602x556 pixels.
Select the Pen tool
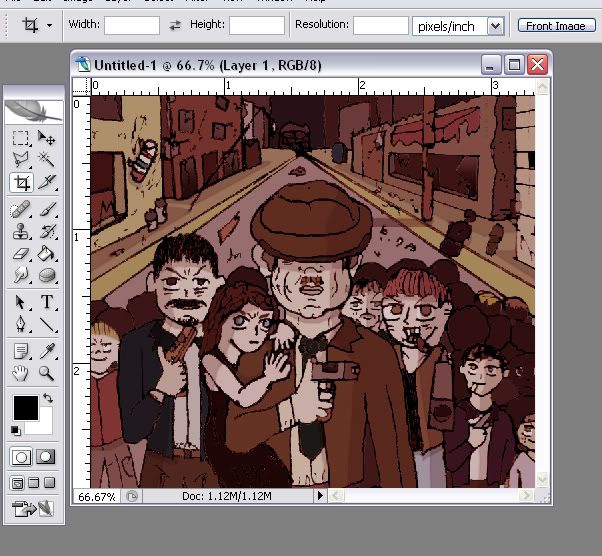click(20, 324)
